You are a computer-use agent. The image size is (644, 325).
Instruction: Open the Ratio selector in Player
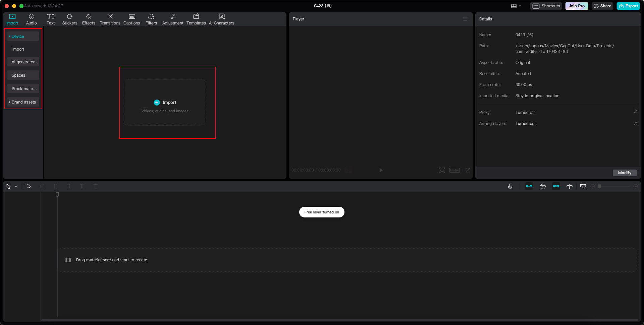tap(455, 170)
